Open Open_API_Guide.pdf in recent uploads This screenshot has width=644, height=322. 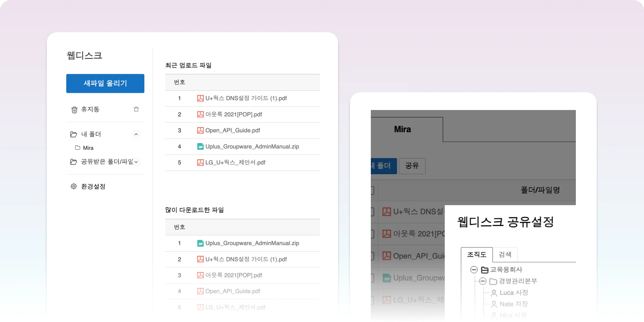click(232, 130)
